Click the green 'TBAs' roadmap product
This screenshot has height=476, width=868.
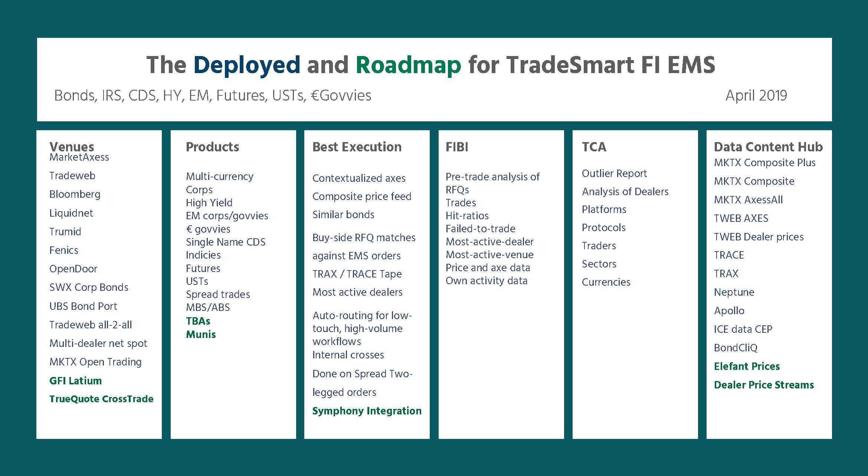(198, 321)
